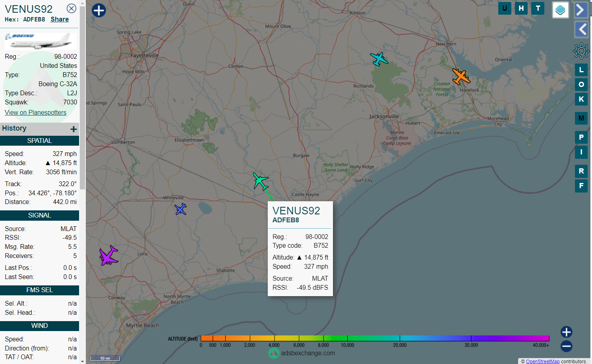Toggle the I button in sidebar
The width and height of the screenshot is (592, 364).
(x=581, y=152)
